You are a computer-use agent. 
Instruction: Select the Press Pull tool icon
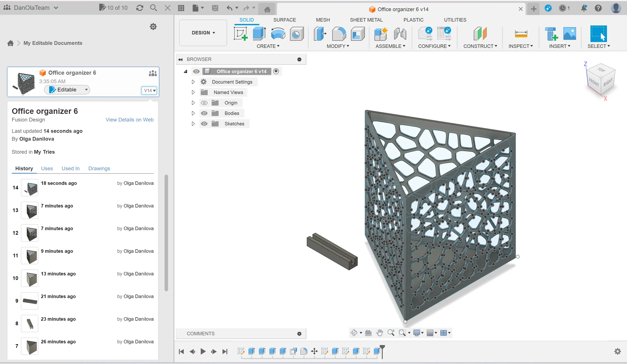320,33
